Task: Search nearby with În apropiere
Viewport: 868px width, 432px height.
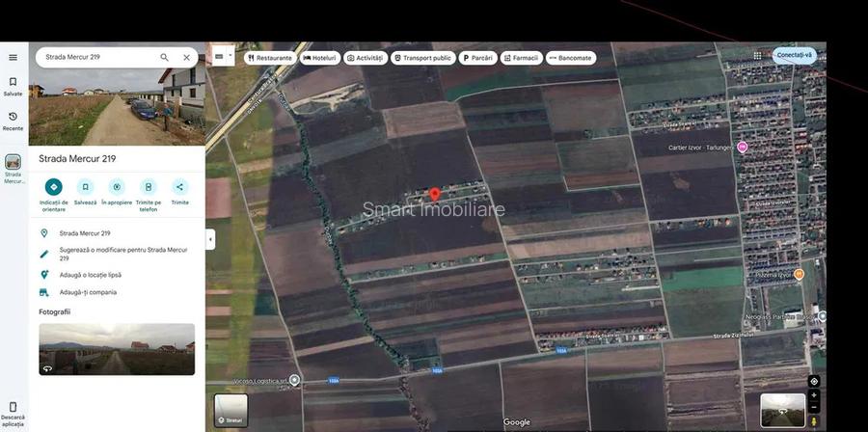Action: pyautogui.click(x=117, y=187)
